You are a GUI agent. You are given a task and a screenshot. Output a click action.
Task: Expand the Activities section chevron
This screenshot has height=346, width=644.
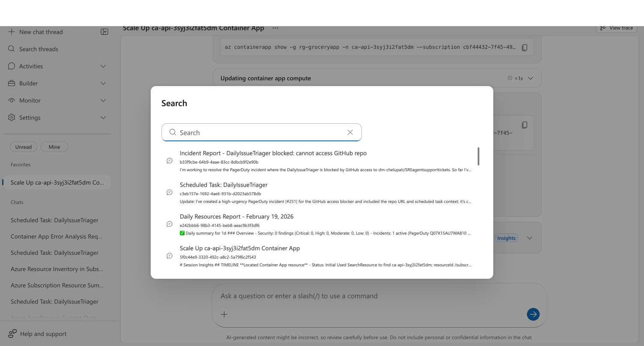[103, 66]
